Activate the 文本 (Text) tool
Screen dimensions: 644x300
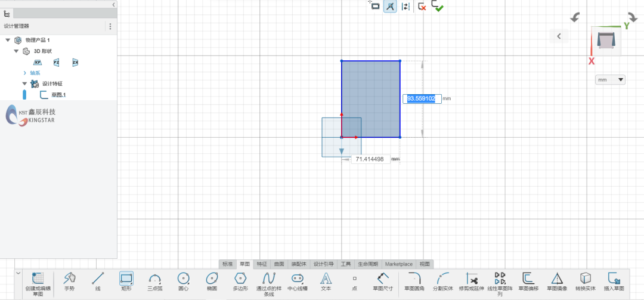click(x=326, y=281)
